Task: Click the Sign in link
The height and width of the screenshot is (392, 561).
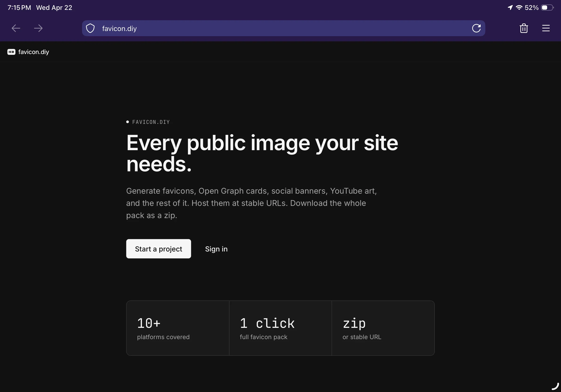Action: [x=216, y=249]
